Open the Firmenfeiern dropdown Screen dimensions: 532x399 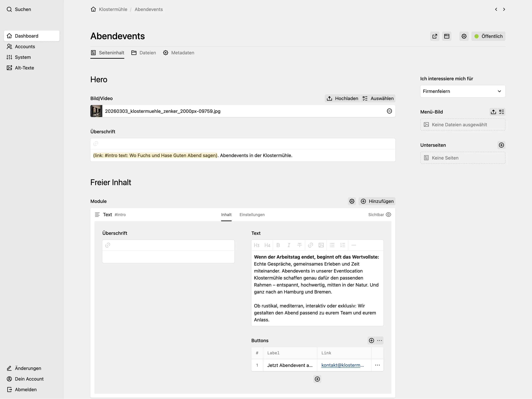[x=463, y=91]
